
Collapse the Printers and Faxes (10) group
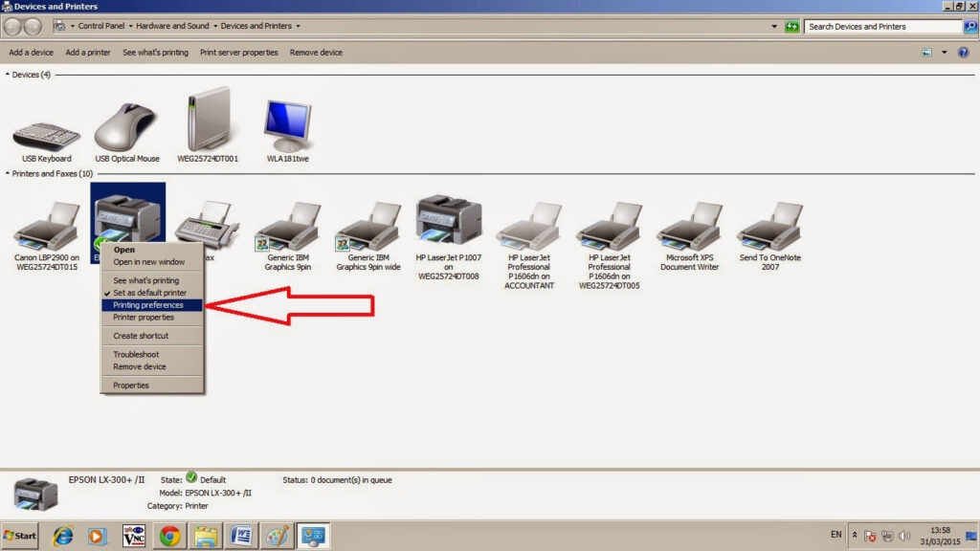8,174
